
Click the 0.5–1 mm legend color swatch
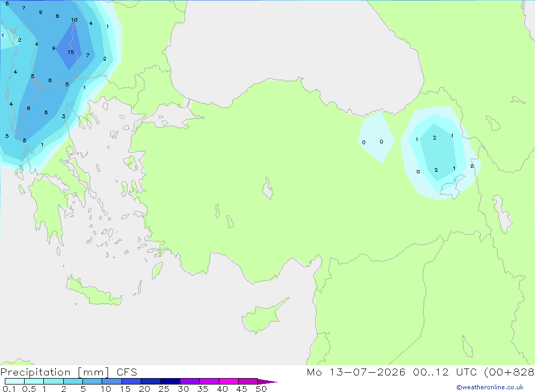(x=34, y=381)
